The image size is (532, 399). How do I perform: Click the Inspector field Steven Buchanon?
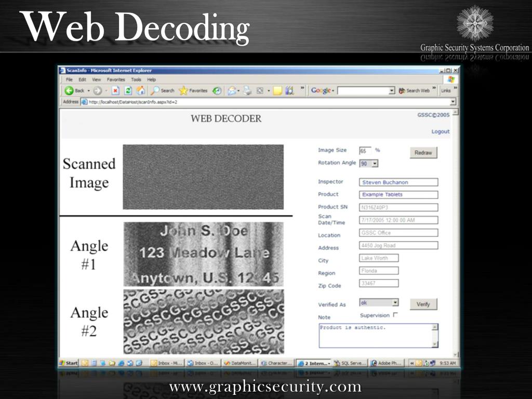point(398,182)
